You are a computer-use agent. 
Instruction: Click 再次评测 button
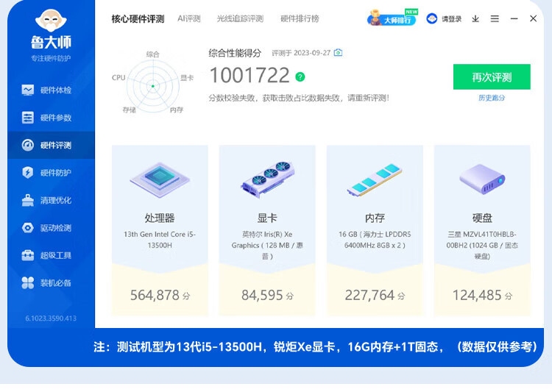tap(492, 76)
